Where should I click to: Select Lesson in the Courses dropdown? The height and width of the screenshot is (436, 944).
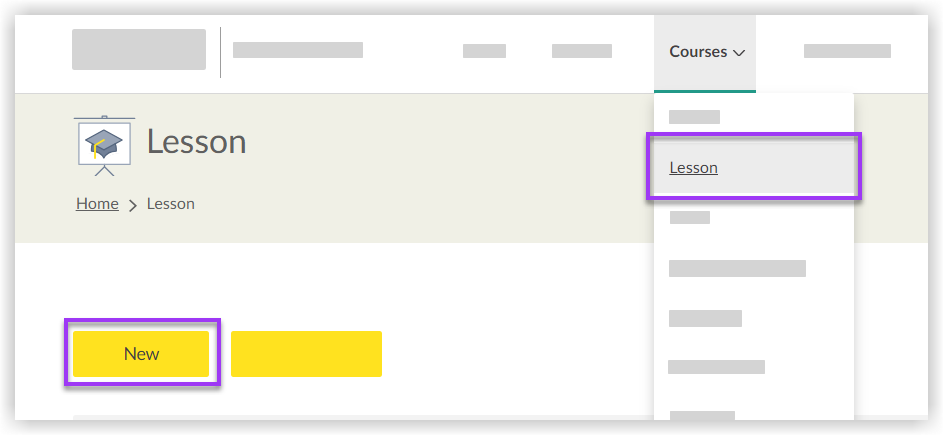[694, 168]
